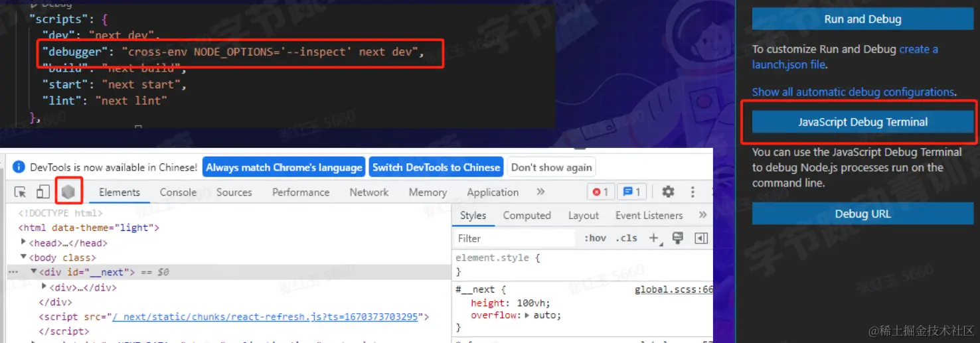Focus the Styles Filter input
This screenshot has height=343, width=980.
pyautogui.click(x=515, y=238)
